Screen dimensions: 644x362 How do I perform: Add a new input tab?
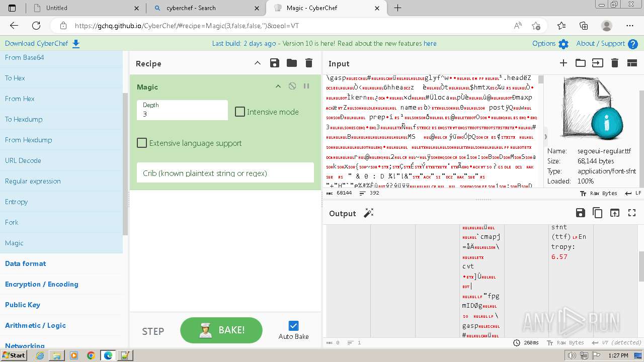pyautogui.click(x=563, y=63)
